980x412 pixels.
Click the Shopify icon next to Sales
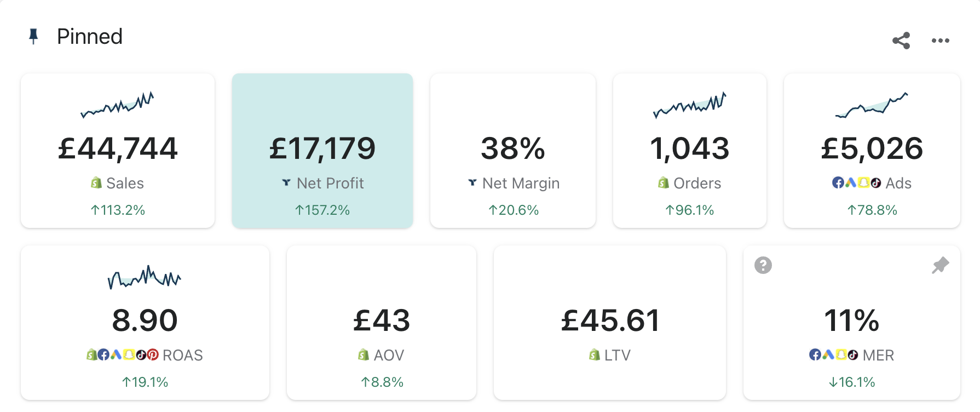(96, 183)
